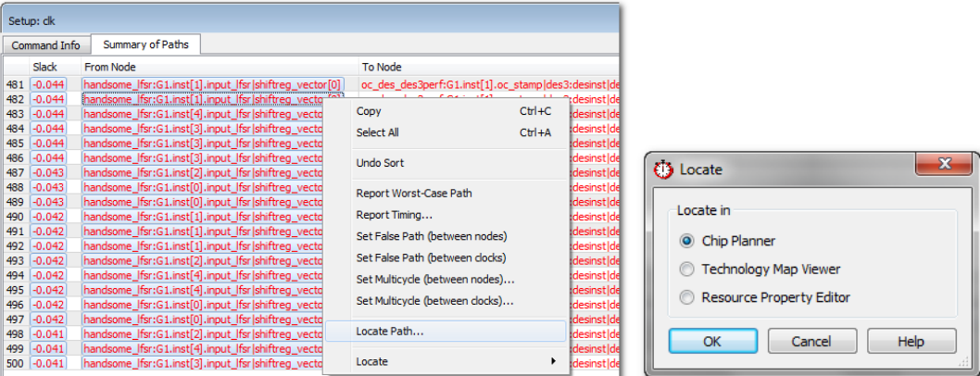Select the Technology Map Viewer radio option
The width and height of the screenshot is (980, 376).
(x=687, y=269)
